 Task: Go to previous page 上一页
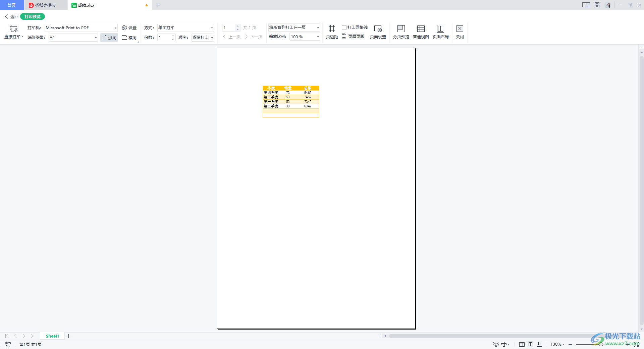coord(232,37)
